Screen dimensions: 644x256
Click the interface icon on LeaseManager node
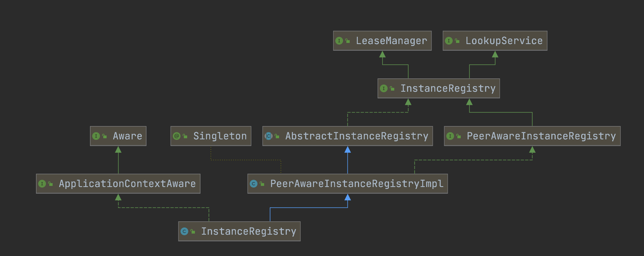339,41
